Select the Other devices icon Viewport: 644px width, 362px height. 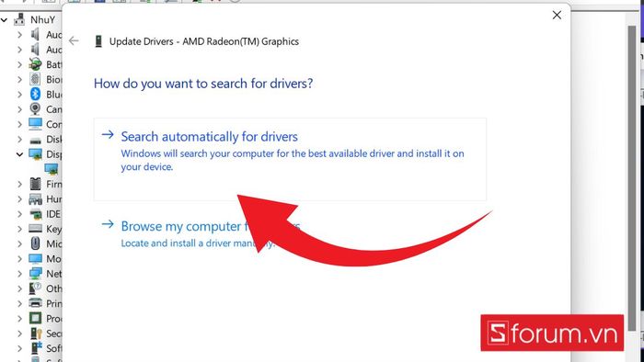[x=35, y=288]
